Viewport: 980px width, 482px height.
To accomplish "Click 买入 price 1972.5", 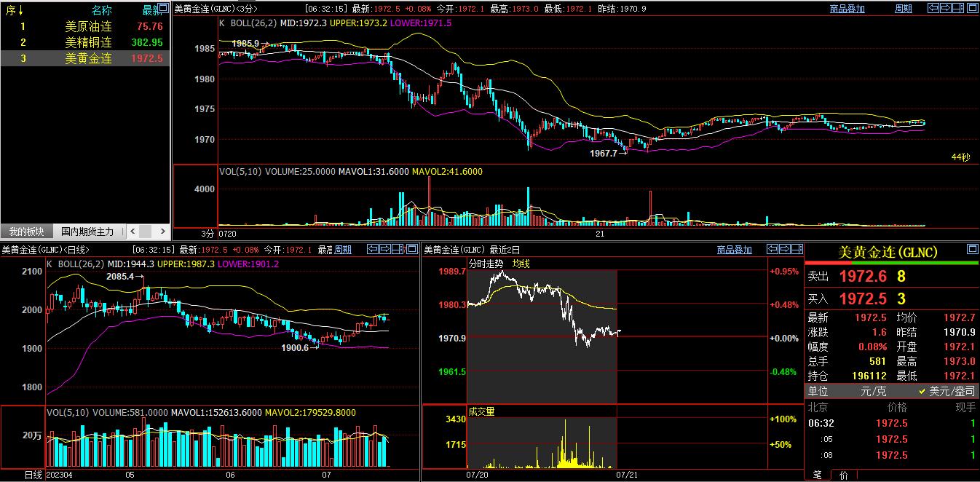I will pos(863,299).
